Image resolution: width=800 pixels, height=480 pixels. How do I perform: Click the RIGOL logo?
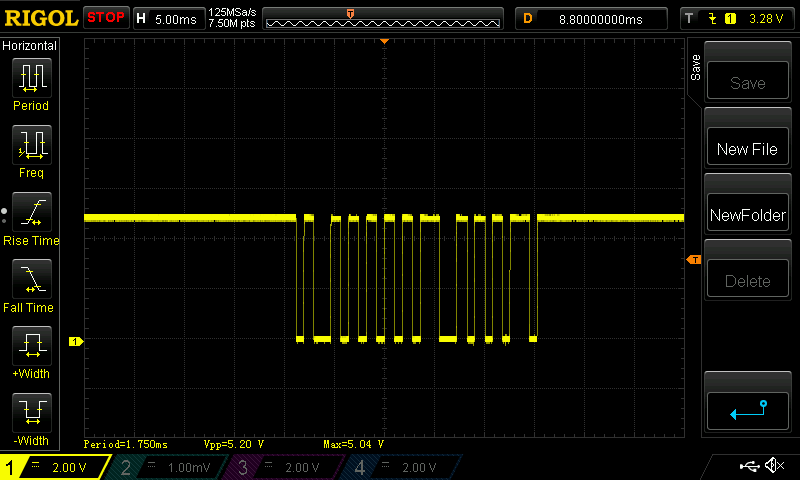[x=41, y=18]
